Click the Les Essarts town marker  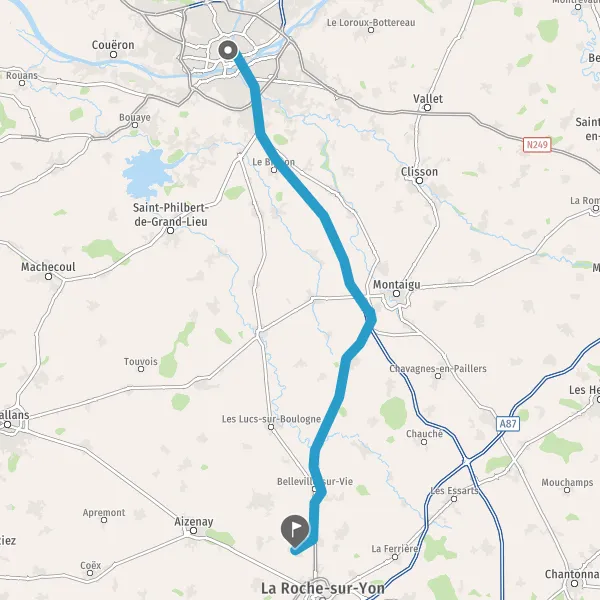pyautogui.click(x=454, y=499)
